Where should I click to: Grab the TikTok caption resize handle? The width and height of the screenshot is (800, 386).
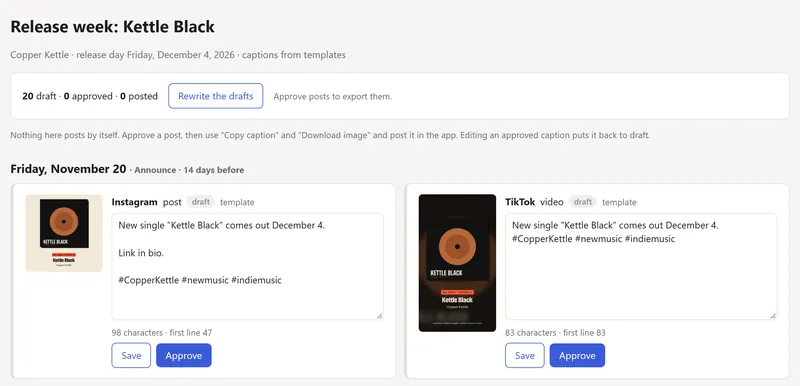(x=773, y=316)
